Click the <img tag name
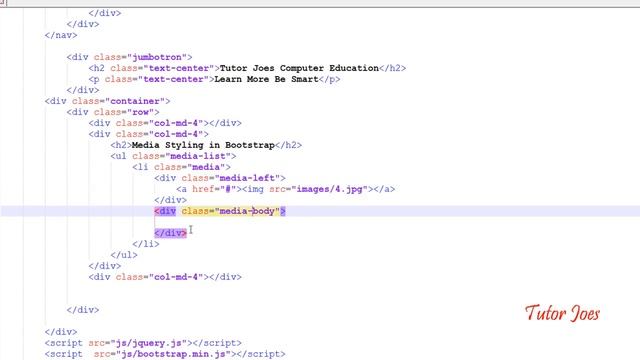This screenshot has height=360, width=640. pos(253,189)
